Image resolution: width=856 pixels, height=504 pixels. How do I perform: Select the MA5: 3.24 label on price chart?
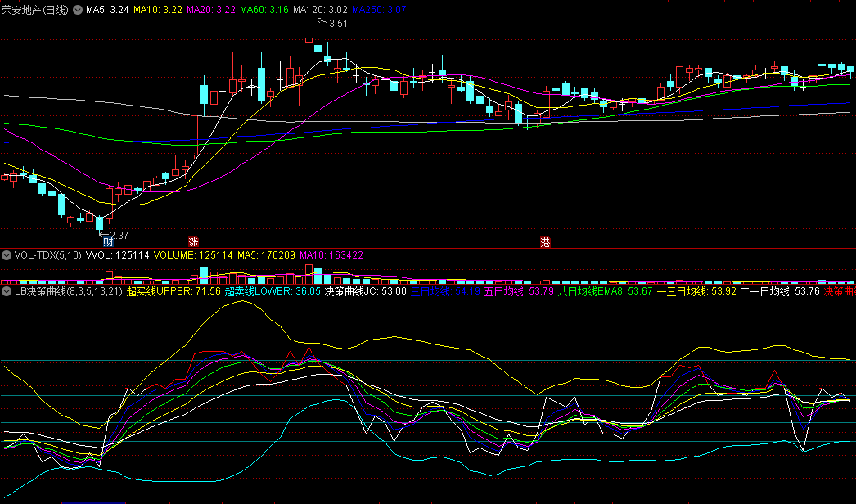click(107, 10)
